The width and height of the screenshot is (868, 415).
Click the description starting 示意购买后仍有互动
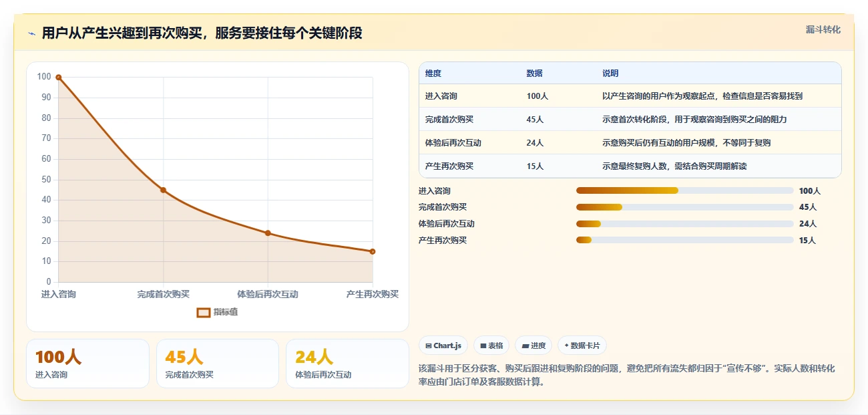coord(686,143)
